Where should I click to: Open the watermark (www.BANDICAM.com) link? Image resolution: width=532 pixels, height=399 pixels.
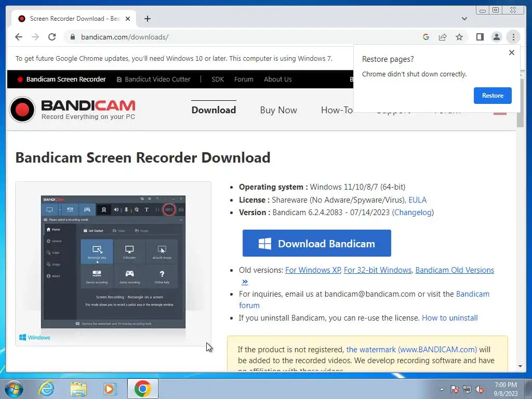click(x=411, y=350)
